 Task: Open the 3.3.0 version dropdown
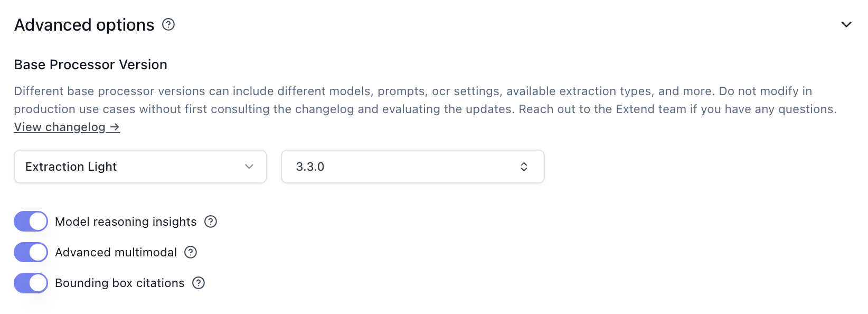[413, 167]
